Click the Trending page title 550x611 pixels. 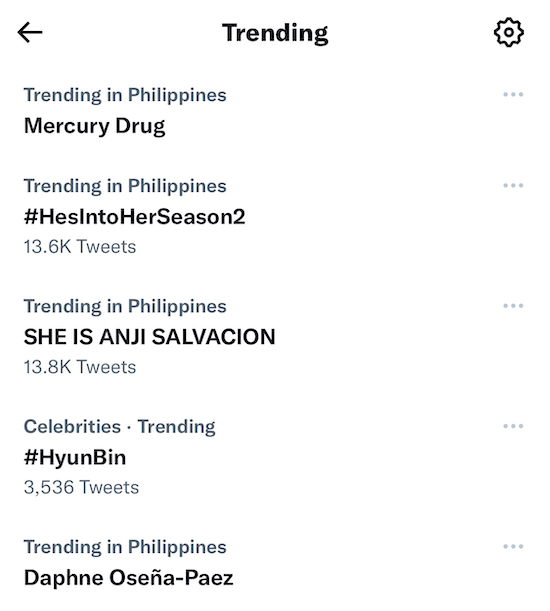[275, 33]
